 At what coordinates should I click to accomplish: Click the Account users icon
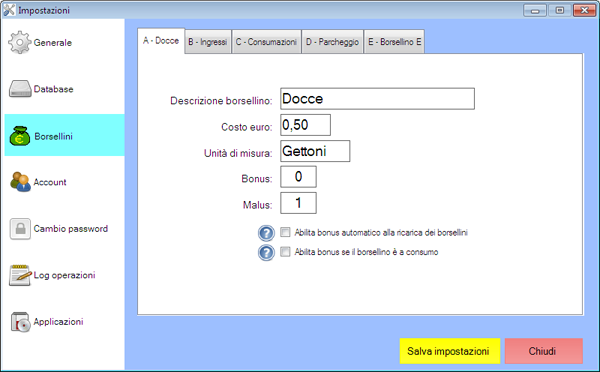point(20,182)
